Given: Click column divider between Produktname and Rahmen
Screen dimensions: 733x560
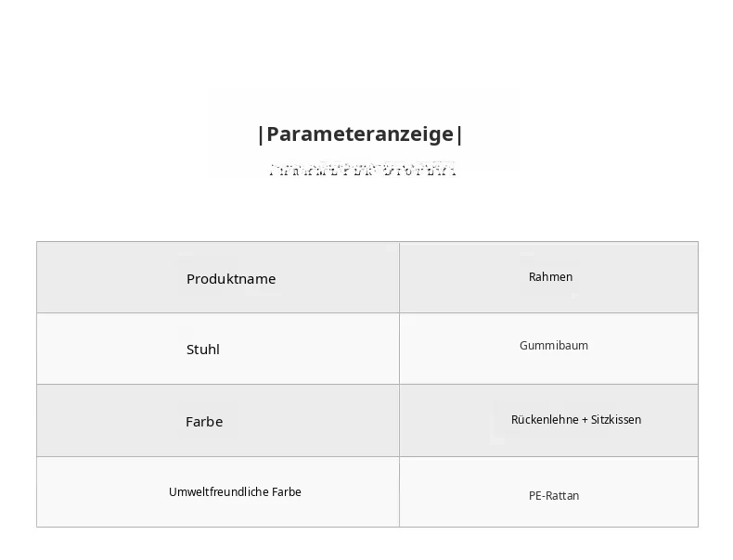Looking at the screenshot, I should 399,277.
